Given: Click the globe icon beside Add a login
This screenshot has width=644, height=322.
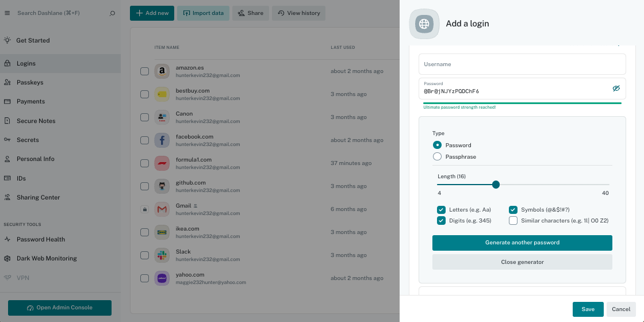Looking at the screenshot, I should pos(424,24).
